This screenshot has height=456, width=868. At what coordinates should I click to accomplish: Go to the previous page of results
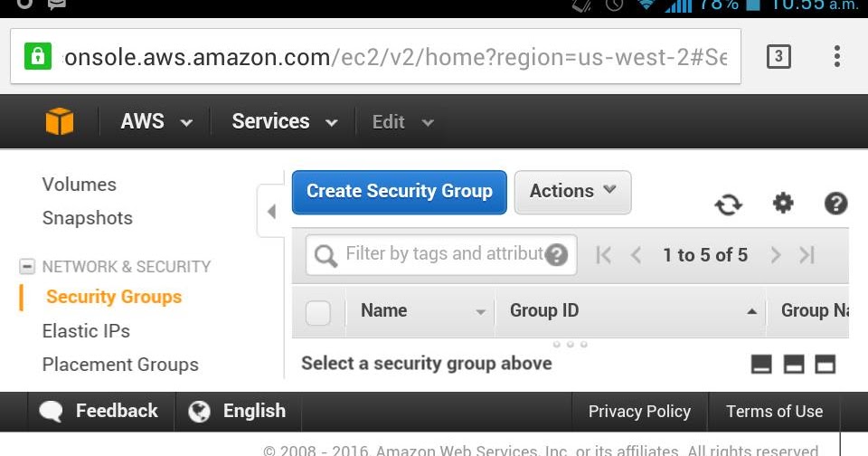point(636,255)
